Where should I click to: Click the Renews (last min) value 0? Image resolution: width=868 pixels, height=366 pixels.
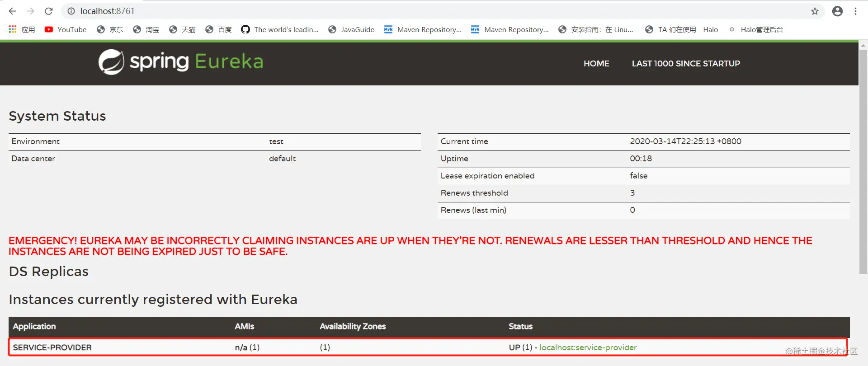pyautogui.click(x=632, y=210)
